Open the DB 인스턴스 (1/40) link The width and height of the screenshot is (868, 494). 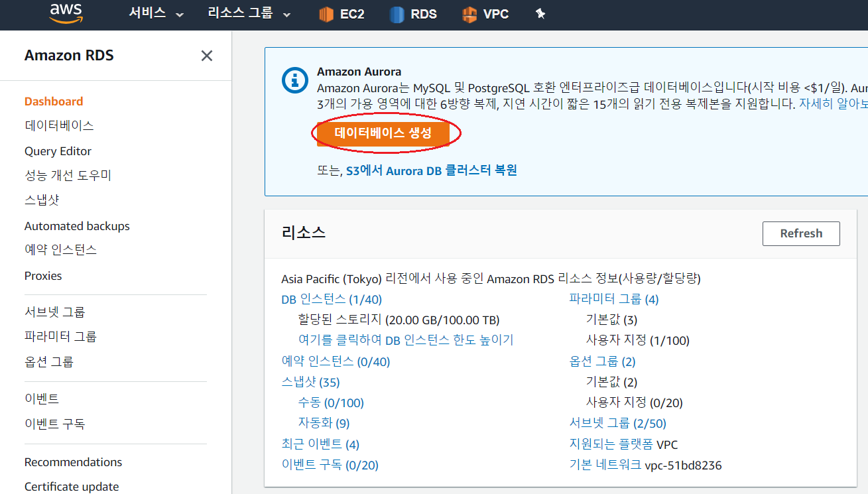click(332, 299)
